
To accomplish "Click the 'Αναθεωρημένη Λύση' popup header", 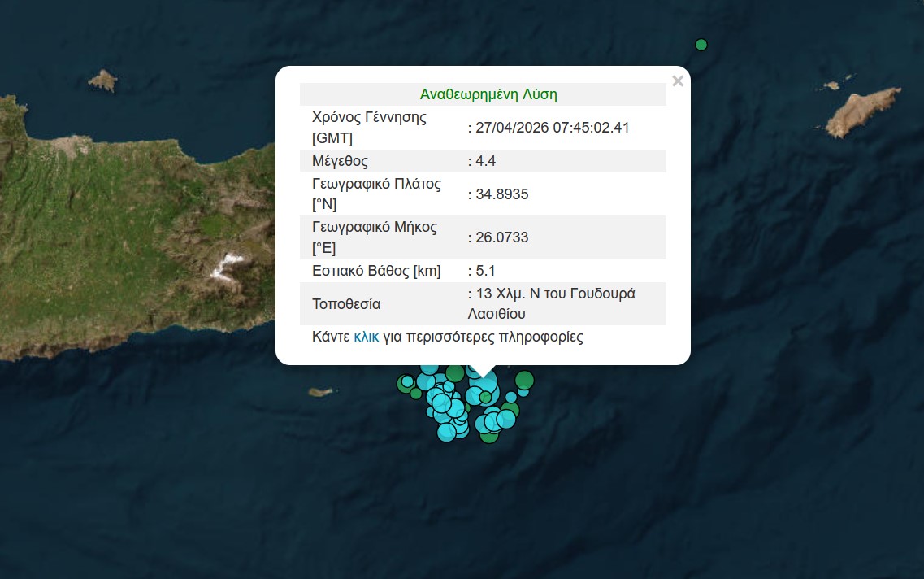I will point(488,94).
